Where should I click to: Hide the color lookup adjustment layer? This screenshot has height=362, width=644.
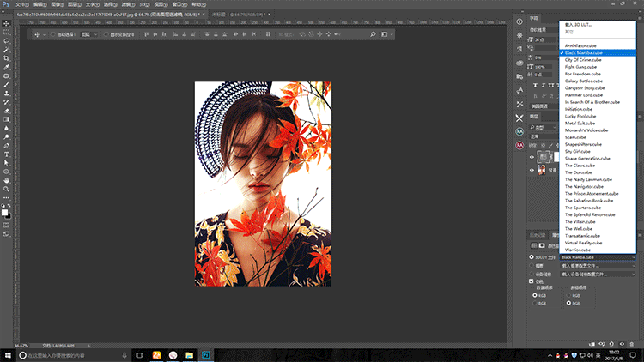pyautogui.click(x=532, y=157)
